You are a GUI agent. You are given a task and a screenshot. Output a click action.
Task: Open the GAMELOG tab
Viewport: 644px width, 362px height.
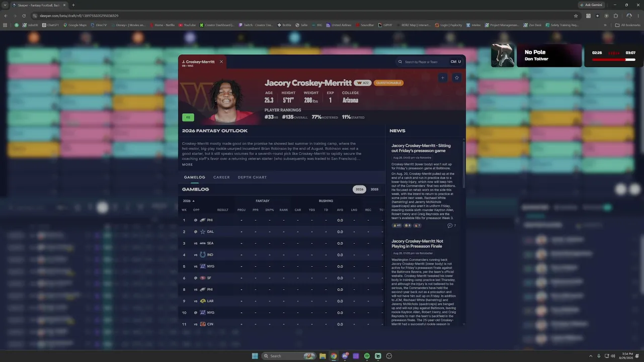pyautogui.click(x=195, y=177)
